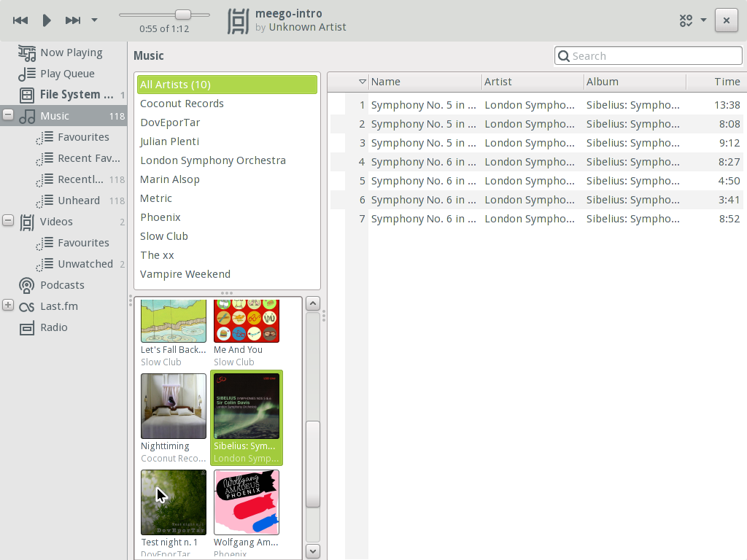Viewport: 747px width, 560px height.
Task: Start playback with the Play button
Action: click(47, 20)
